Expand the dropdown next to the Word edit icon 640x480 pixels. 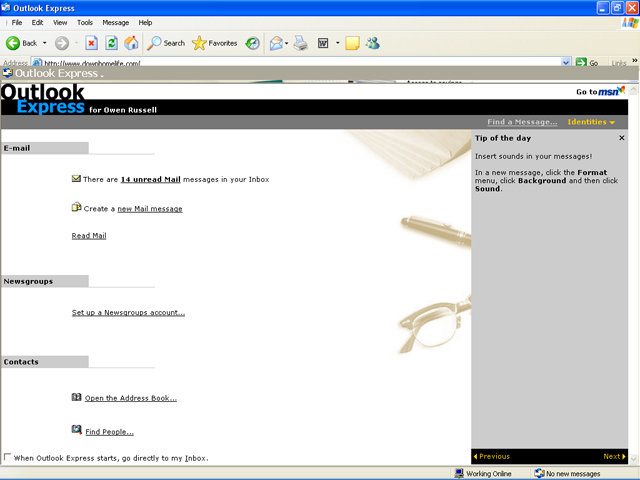[338, 43]
